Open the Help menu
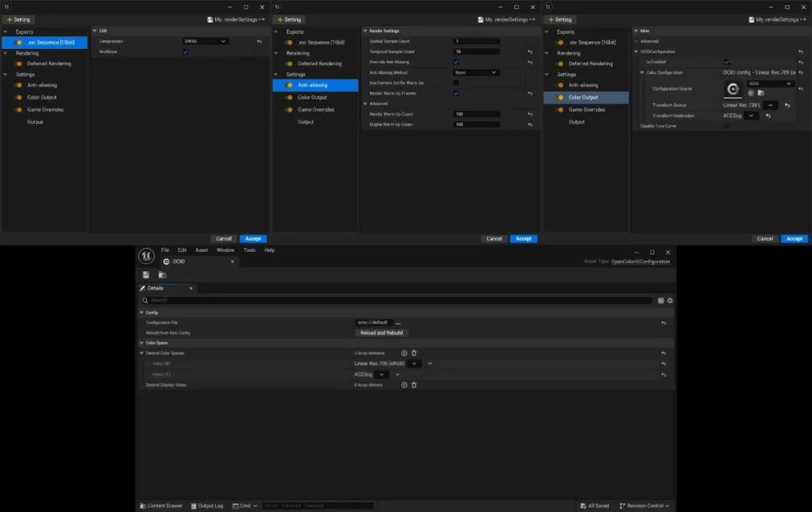This screenshot has width=812, height=512. pos(269,250)
